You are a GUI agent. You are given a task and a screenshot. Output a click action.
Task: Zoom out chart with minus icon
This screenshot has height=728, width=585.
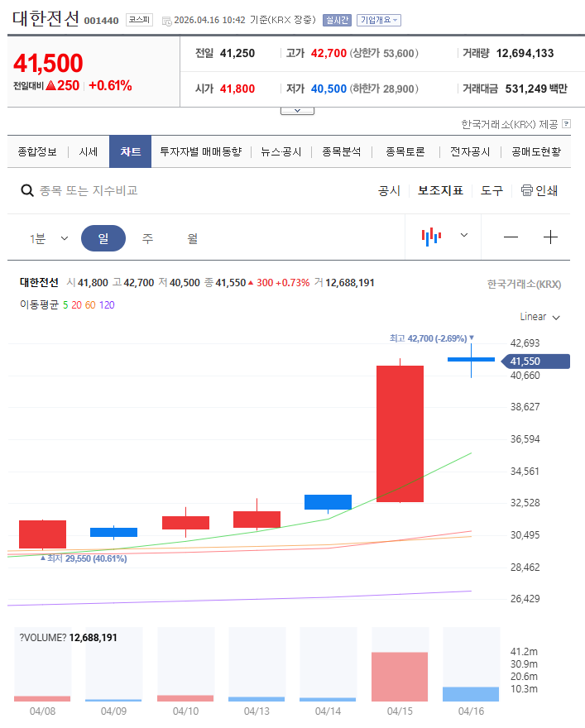coord(511,237)
